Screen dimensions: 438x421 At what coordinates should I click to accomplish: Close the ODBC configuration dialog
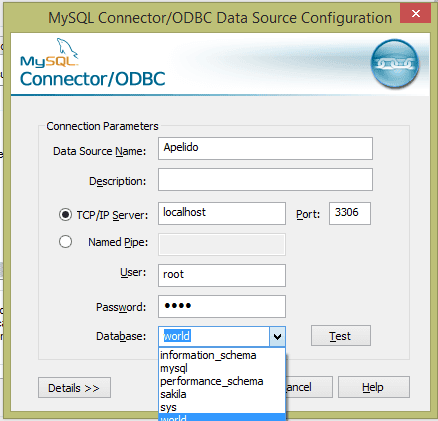416,14
